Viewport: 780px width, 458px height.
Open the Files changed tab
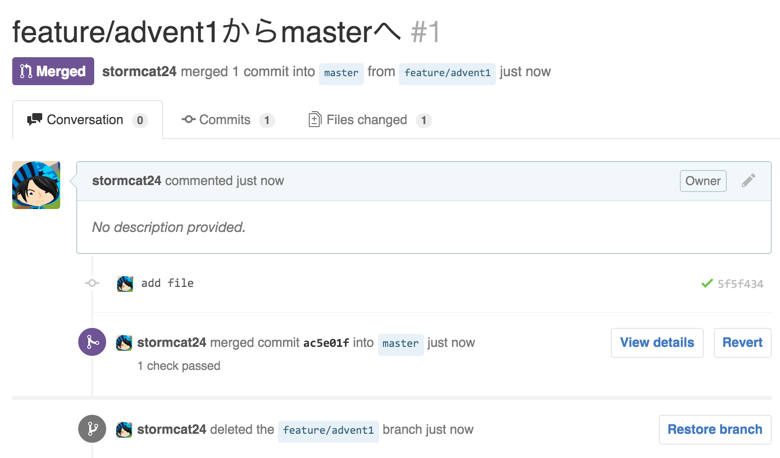click(370, 120)
